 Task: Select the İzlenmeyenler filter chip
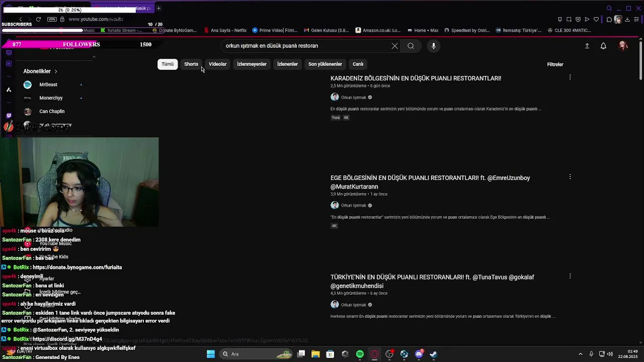click(252, 64)
